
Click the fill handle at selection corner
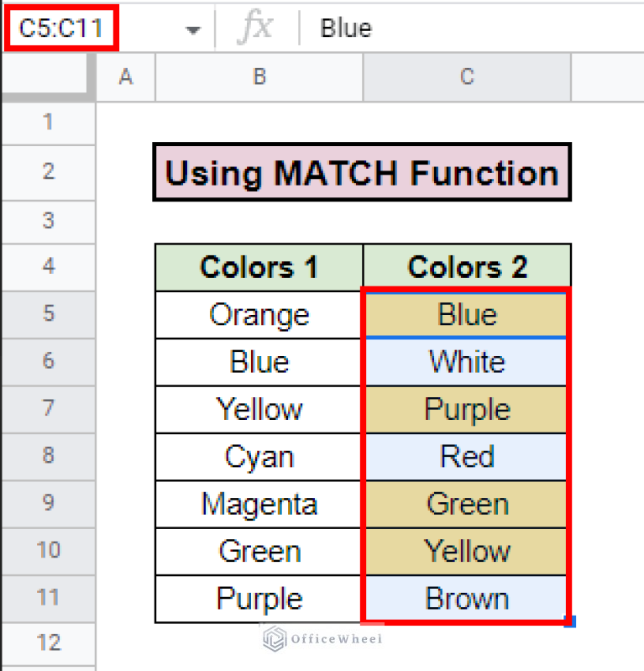pyautogui.click(x=571, y=622)
